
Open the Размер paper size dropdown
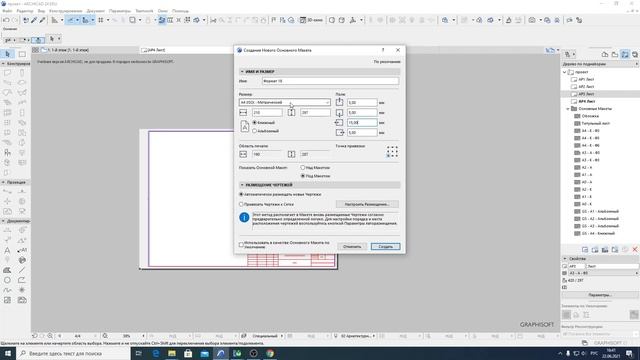click(x=284, y=102)
